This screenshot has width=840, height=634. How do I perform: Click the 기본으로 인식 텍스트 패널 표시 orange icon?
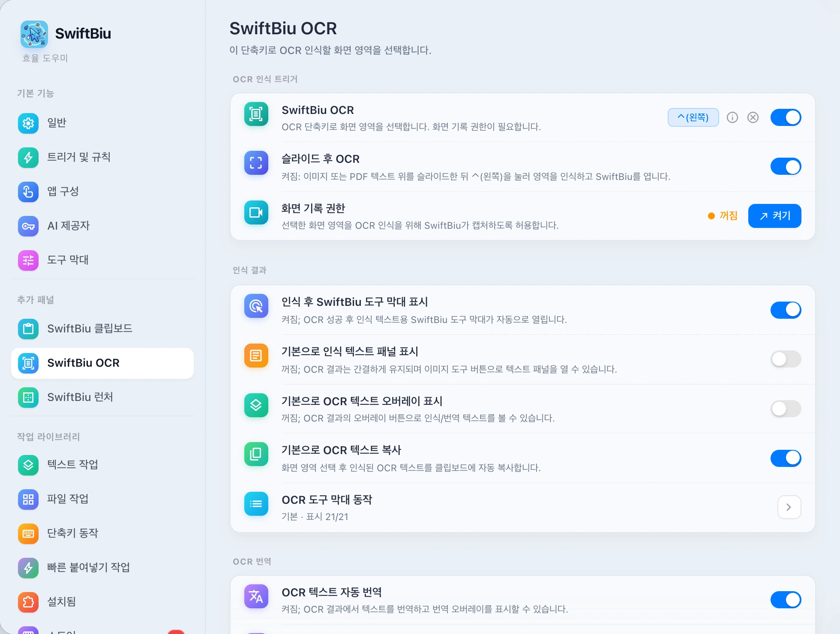pos(256,356)
